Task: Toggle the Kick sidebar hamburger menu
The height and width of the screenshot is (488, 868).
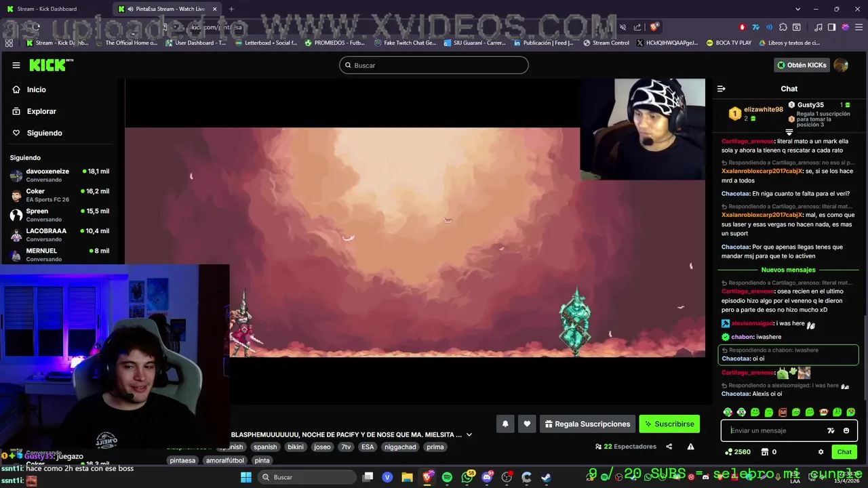Action: [16, 65]
